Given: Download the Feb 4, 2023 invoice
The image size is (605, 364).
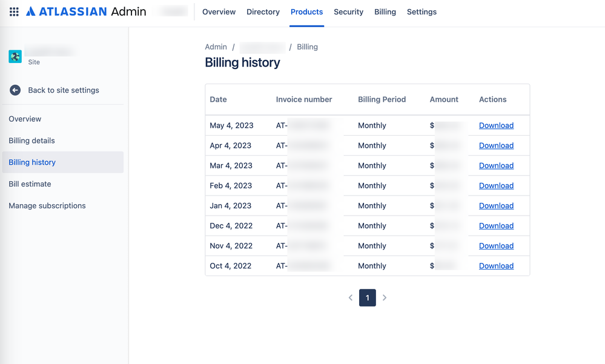Looking at the screenshot, I should point(496,186).
